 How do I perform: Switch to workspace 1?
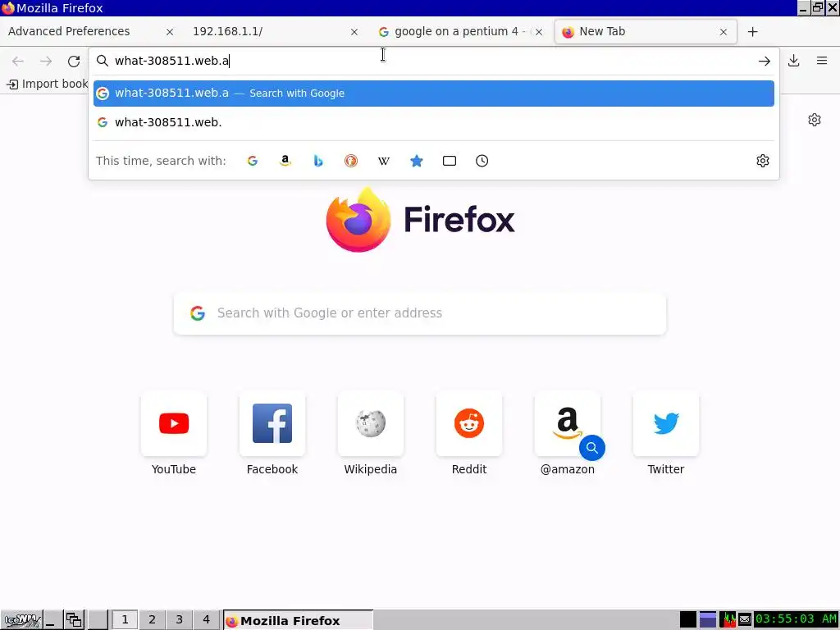[x=125, y=620]
